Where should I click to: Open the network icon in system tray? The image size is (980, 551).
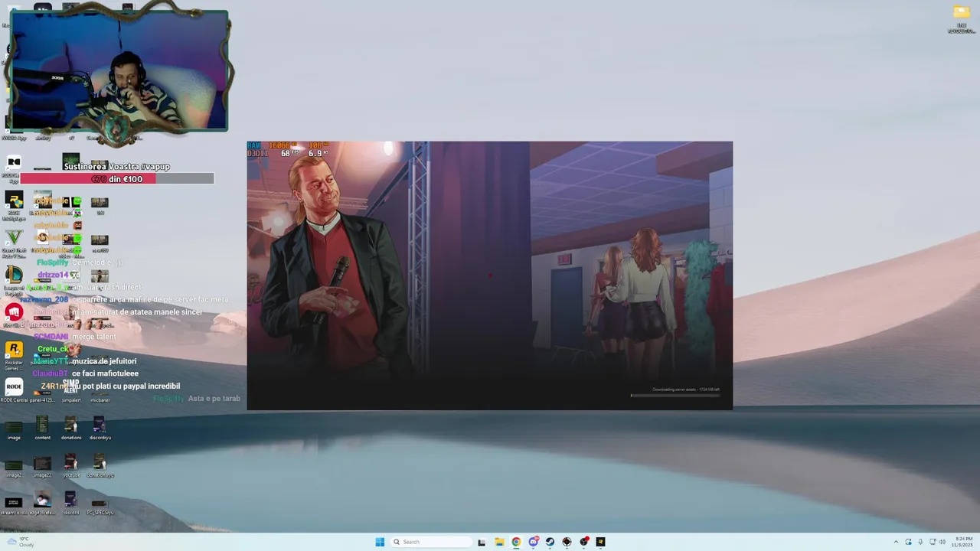[932, 542]
